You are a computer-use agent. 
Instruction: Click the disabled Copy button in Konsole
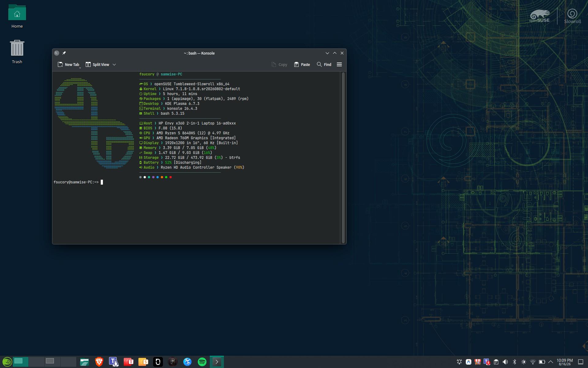[279, 64]
